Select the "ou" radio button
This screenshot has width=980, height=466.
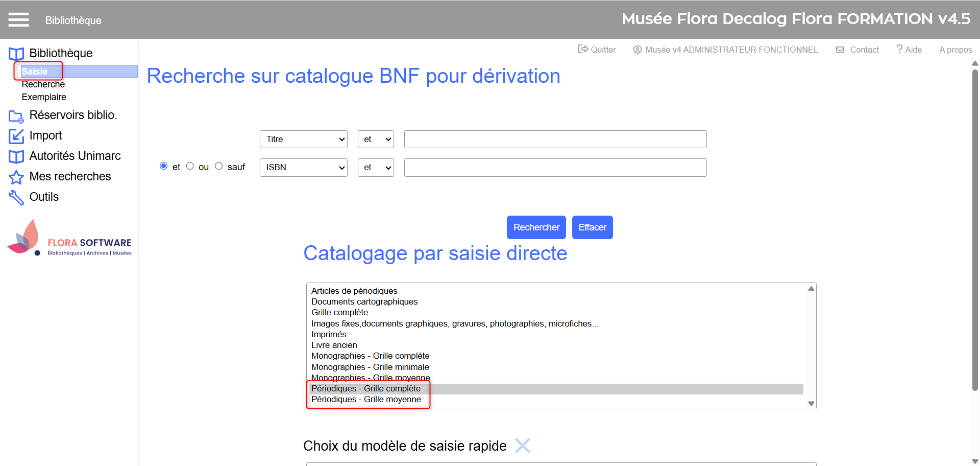[190, 166]
